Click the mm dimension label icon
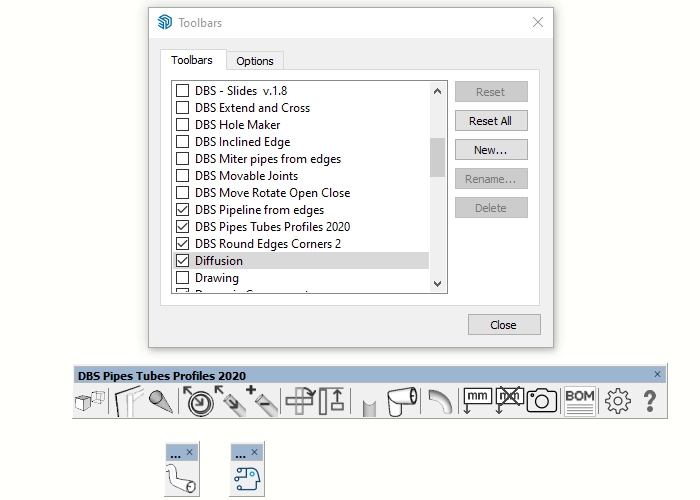 (477, 400)
